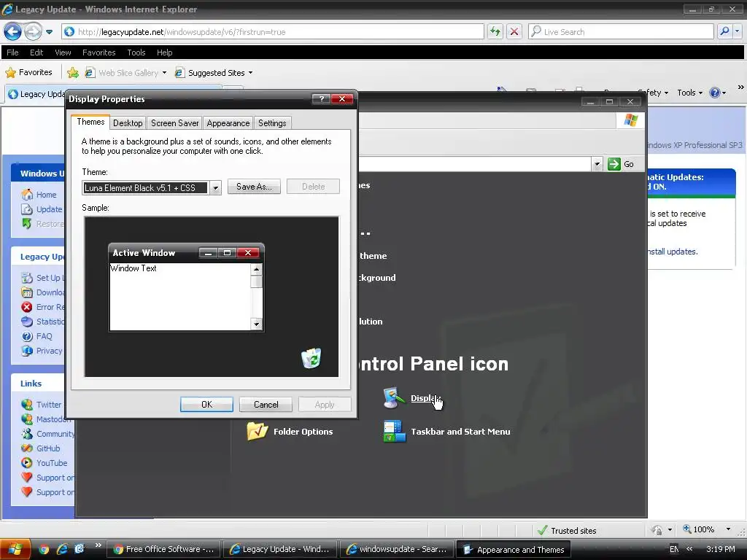
Task: Open the 100% zoom level dropdown
Action: click(x=728, y=529)
